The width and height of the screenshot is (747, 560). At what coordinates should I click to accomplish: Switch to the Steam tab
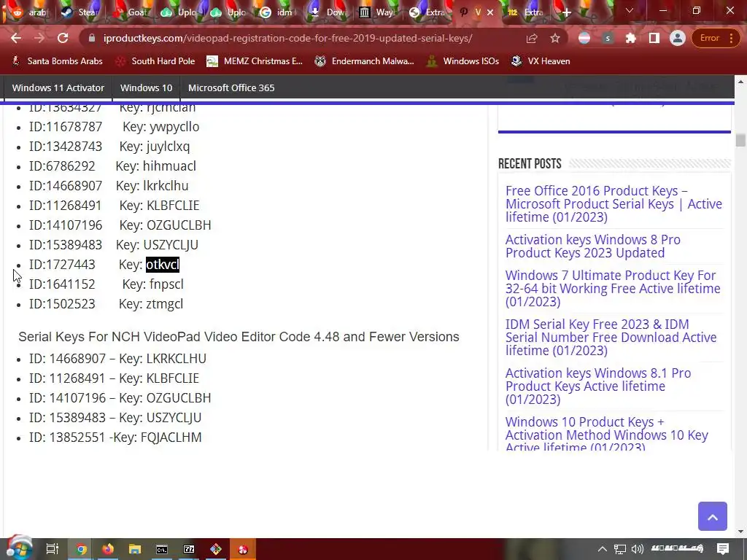pos(79,12)
